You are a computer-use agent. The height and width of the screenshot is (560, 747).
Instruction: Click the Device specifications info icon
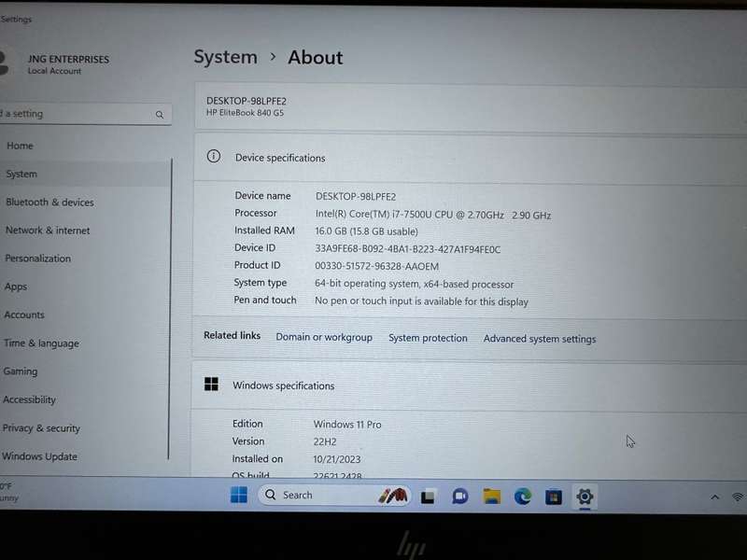click(x=214, y=156)
